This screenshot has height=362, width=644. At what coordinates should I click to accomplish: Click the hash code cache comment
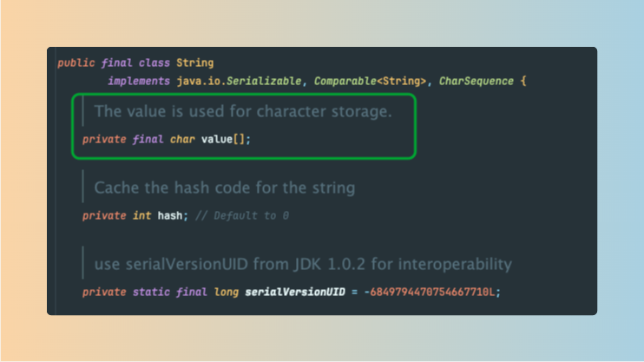click(x=224, y=188)
